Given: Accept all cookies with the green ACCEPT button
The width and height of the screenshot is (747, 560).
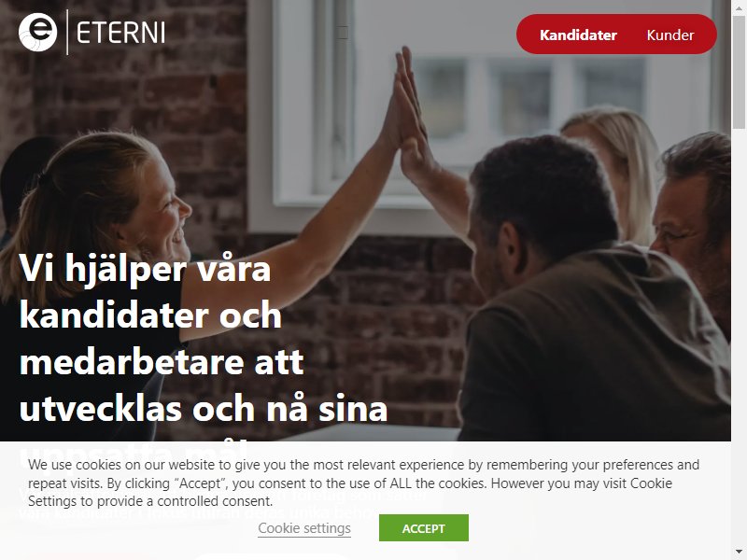Looking at the screenshot, I should coord(424,527).
